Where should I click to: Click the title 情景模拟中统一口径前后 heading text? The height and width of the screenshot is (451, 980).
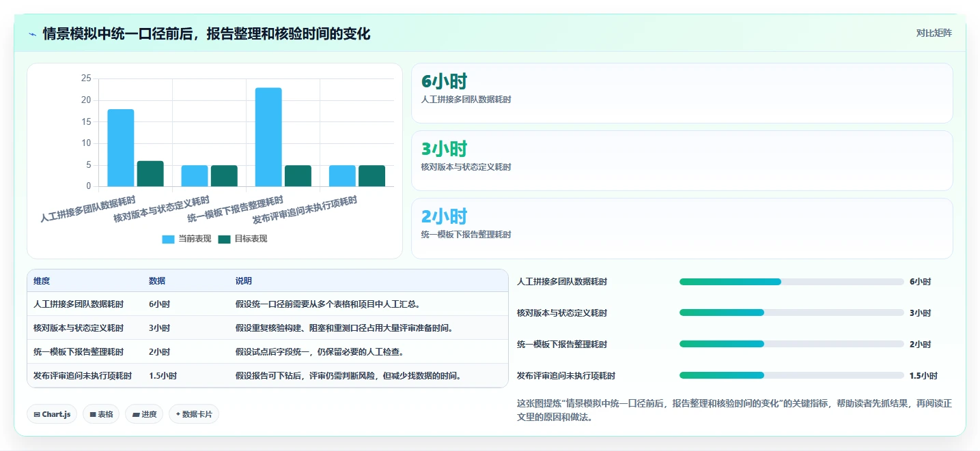206,33
